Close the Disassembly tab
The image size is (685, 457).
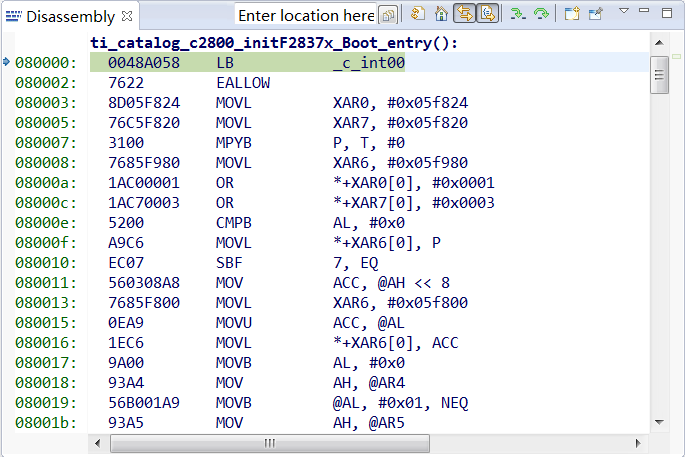coord(127,16)
